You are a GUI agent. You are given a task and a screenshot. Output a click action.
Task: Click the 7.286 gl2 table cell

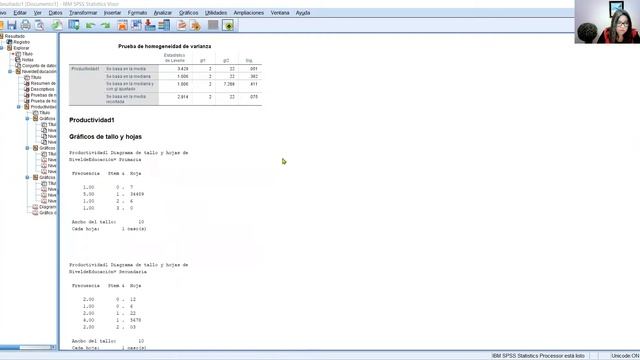coord(229,84)
